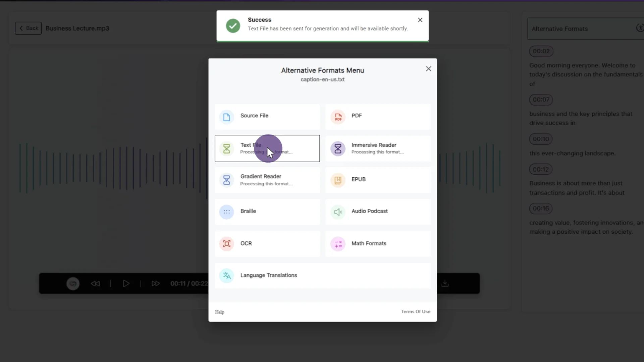This screenshot has width=644, height=362.
Task: Rewind the audio playback
Action: [x=95, y=284]
